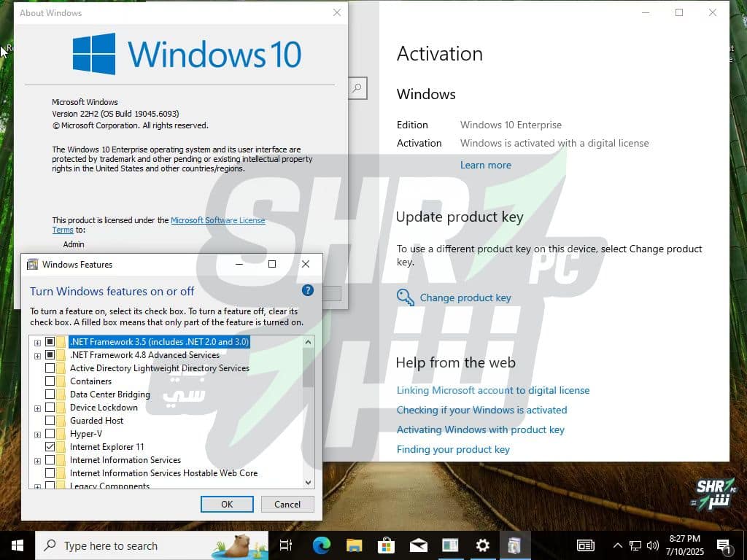Enable Active Directory Lightweight Directory Services
Viewport: 747px width, 560px height.
click(x=50, y=368)
